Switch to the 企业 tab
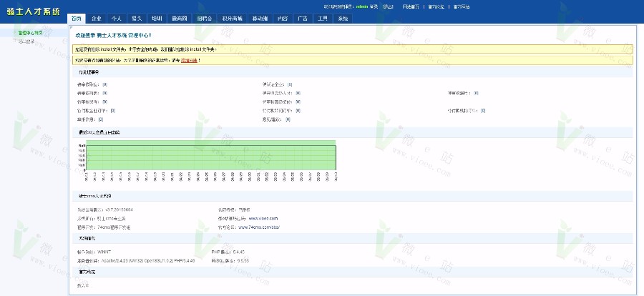644x296 pixels. [x=97, y=19]
